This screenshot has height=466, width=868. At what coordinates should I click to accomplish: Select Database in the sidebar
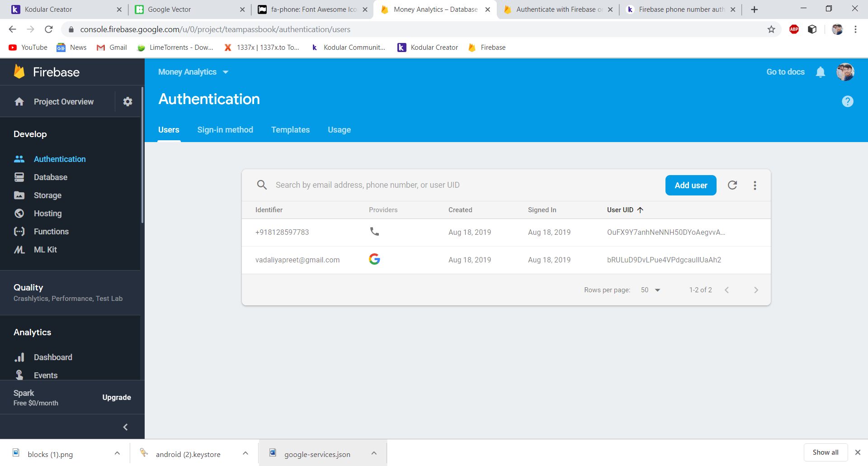(x=50, y=177)
